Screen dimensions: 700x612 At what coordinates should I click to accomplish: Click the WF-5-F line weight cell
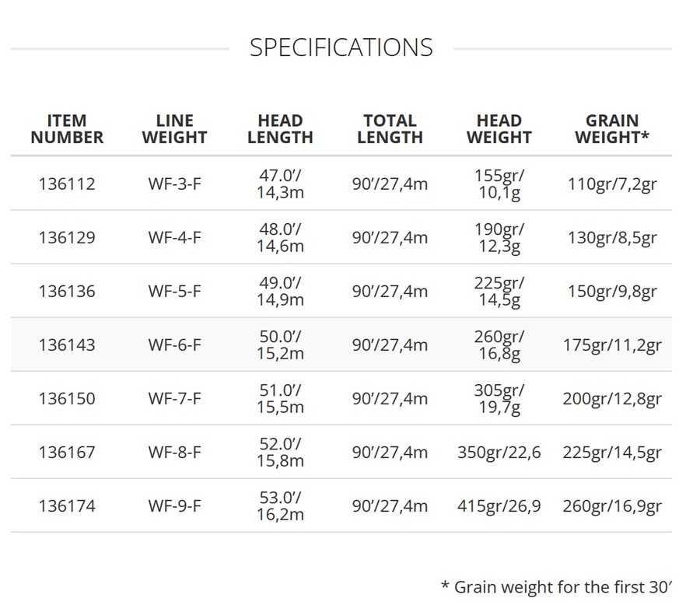click(x=174, y=292)
